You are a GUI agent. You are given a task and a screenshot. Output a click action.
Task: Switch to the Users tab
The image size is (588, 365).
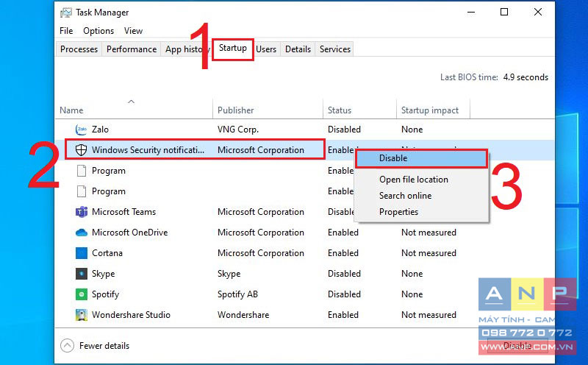pyautogui.click(x=266, y=49)
